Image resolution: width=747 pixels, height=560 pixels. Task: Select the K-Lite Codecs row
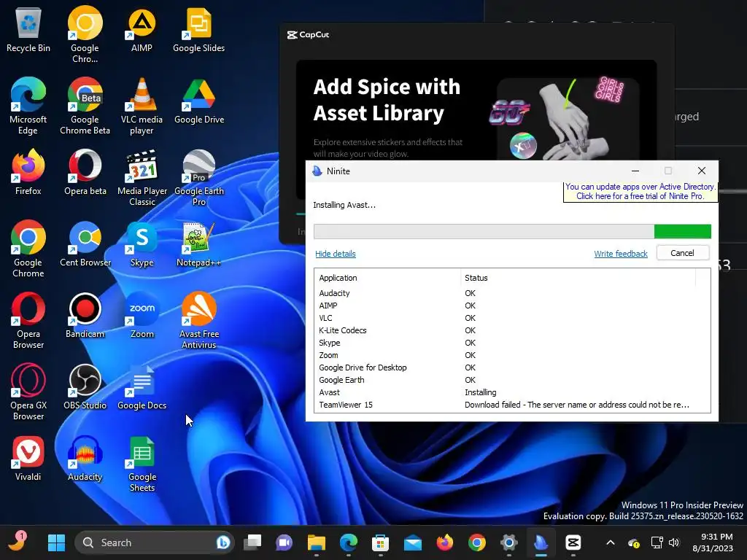[x=512, y=330]
